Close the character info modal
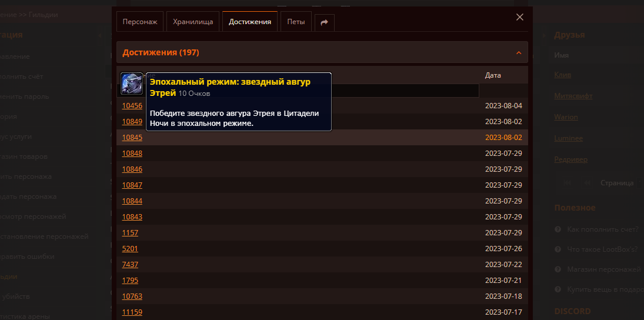The image size is (644, 320). click(519, 17)
